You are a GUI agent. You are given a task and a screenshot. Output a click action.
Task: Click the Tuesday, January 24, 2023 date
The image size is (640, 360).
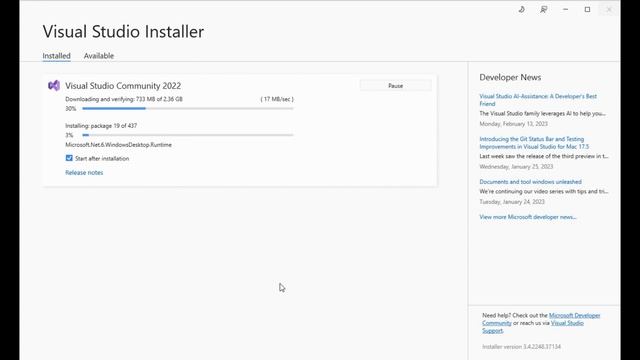click(512, 202)
